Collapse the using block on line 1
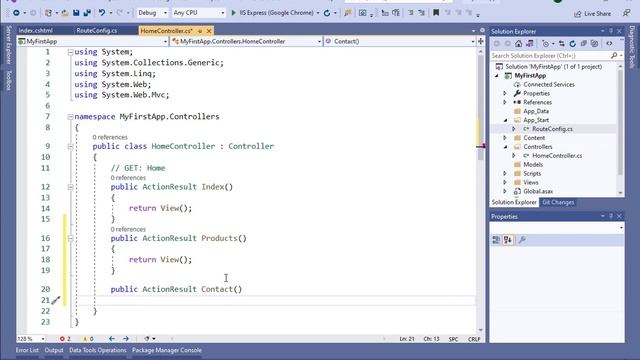This screenshot has height=360, width=640. [70, 52]
